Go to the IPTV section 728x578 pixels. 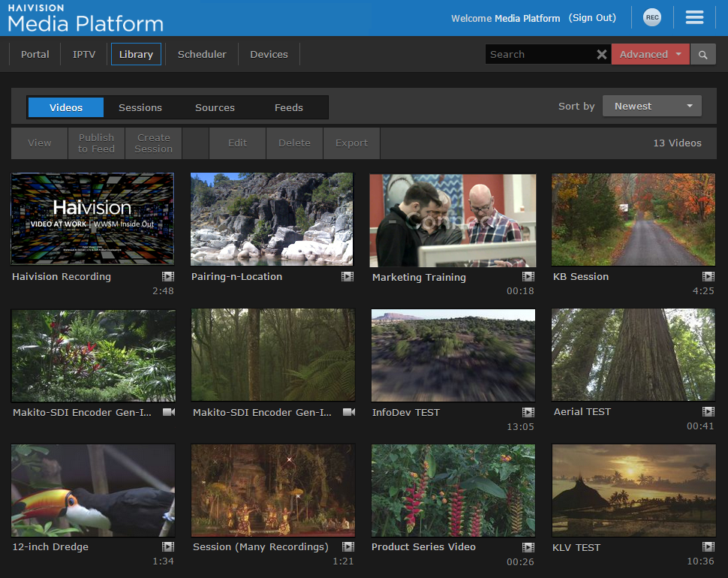point(84,55)
